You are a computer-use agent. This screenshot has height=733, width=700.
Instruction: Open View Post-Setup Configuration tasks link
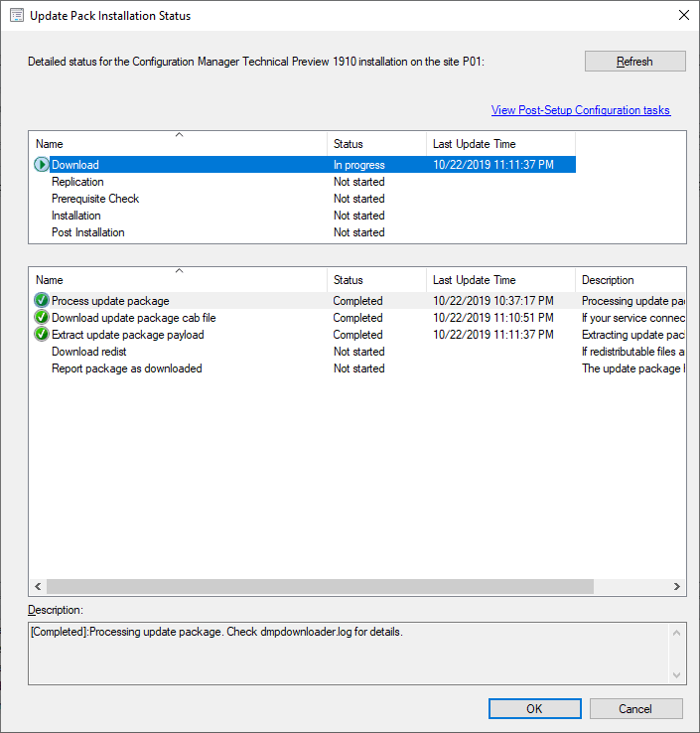tap(580, 110)
